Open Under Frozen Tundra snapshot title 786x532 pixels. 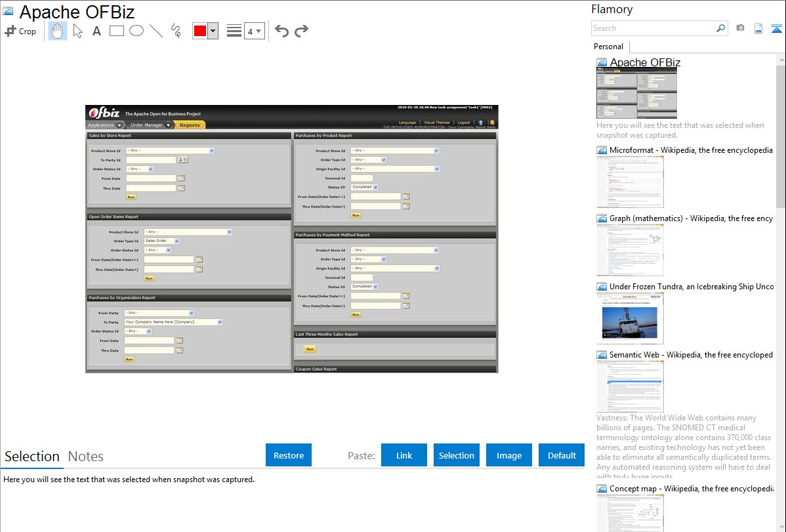point(692,286)
